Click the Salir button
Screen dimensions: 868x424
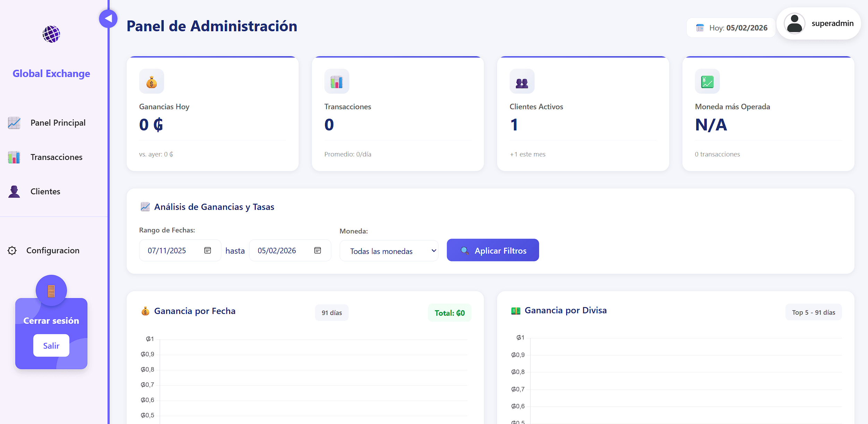click(x=51, y=346)
